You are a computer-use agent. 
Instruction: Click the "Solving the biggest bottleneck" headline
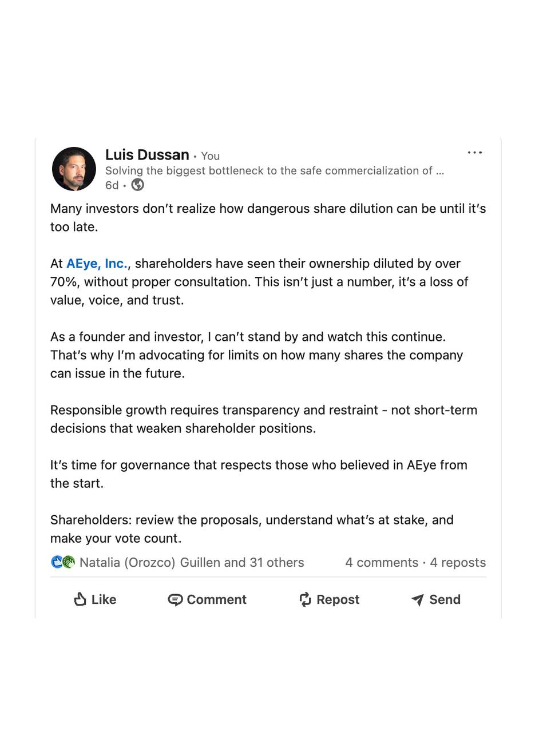[x=274, y=170]
